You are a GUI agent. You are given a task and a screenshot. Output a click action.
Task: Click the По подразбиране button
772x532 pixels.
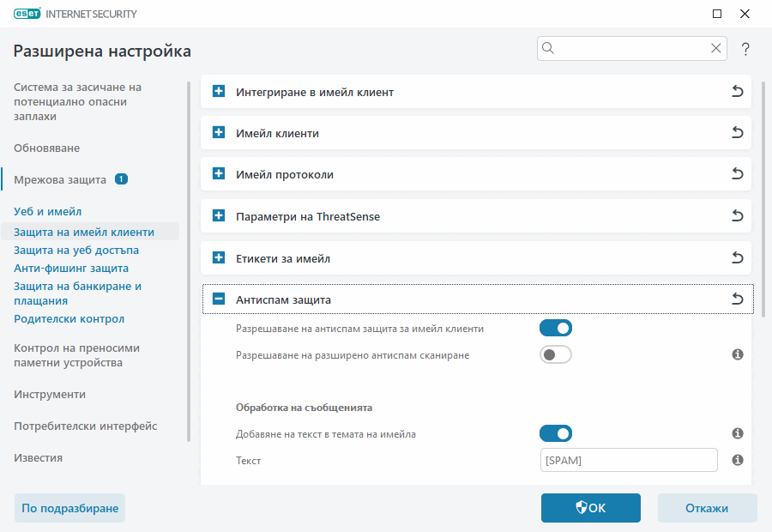70,508
